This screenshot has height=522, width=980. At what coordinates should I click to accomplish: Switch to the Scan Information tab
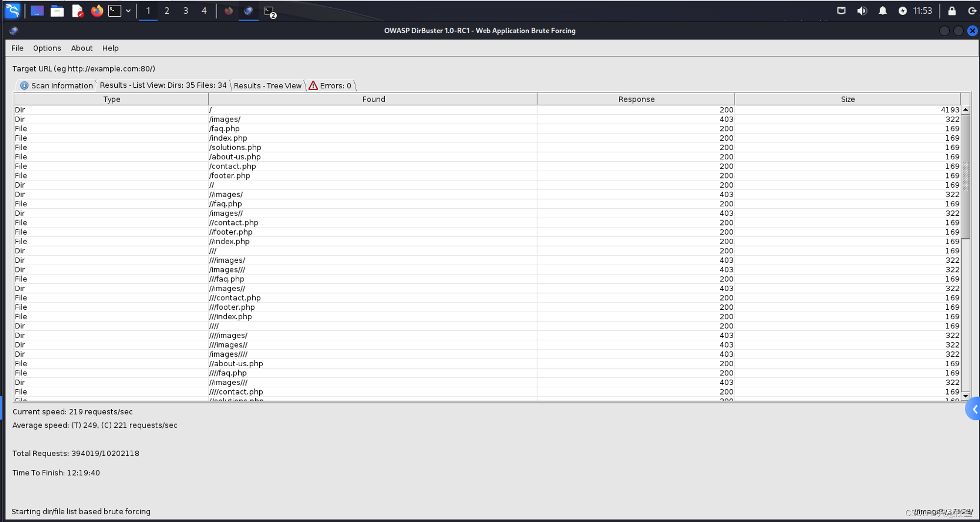tap(56, 85)
